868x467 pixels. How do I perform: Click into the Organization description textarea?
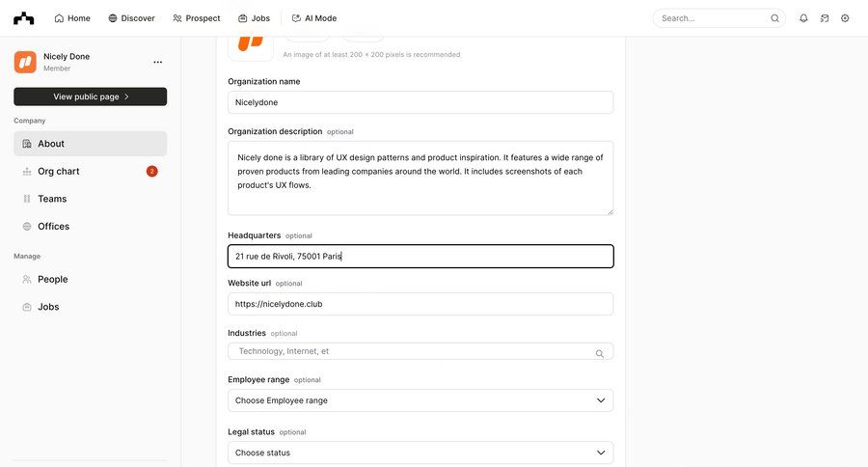point(420,178)
